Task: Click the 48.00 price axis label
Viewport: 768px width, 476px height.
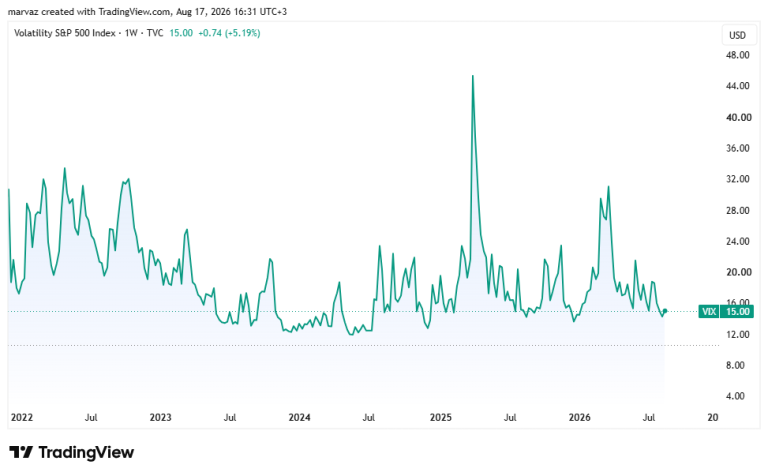Action: pos(738,55)
